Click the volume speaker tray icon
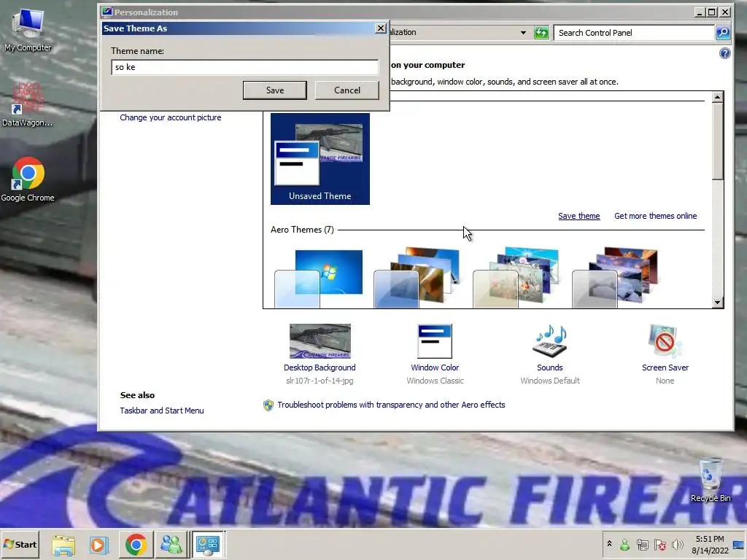The height and width of the screenshot is (560, 747). coord(677,544)
